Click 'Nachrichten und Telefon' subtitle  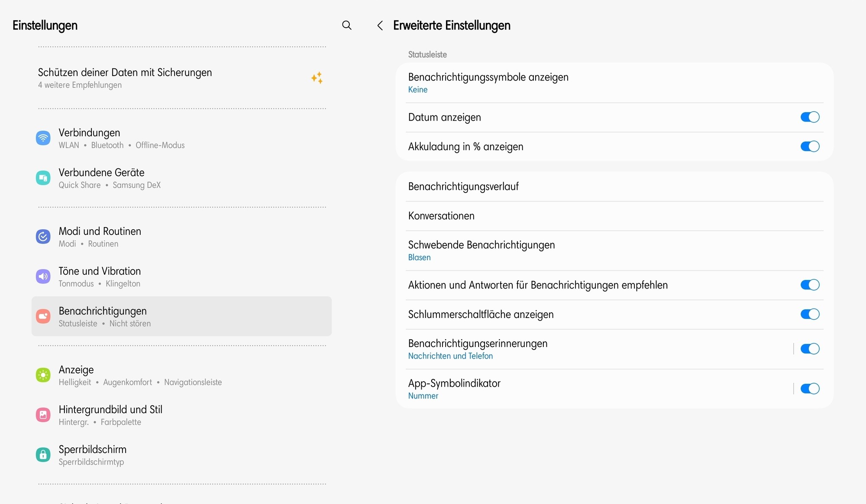click(450, 356)
